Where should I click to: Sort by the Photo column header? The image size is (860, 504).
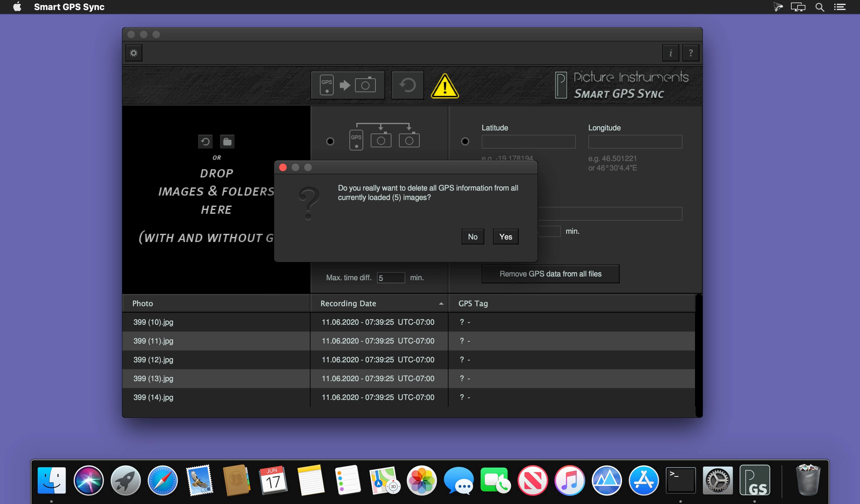click(216, 303)
